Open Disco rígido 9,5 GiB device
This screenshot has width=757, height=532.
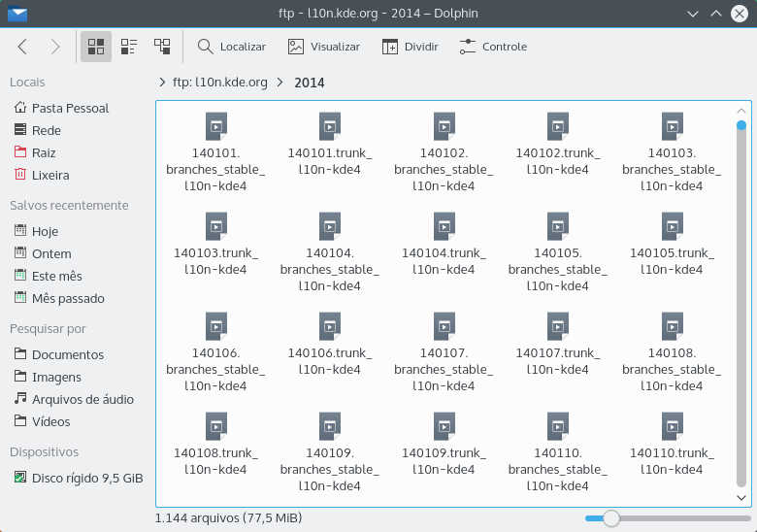tap(87, 478)
